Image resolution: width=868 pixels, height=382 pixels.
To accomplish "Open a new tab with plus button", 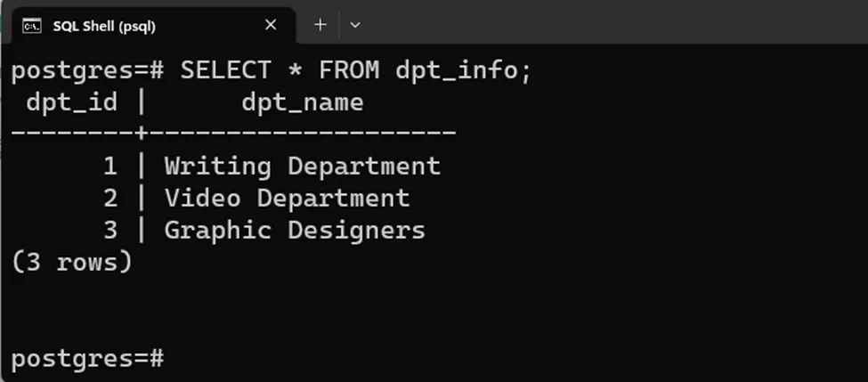I will [320, 25].
